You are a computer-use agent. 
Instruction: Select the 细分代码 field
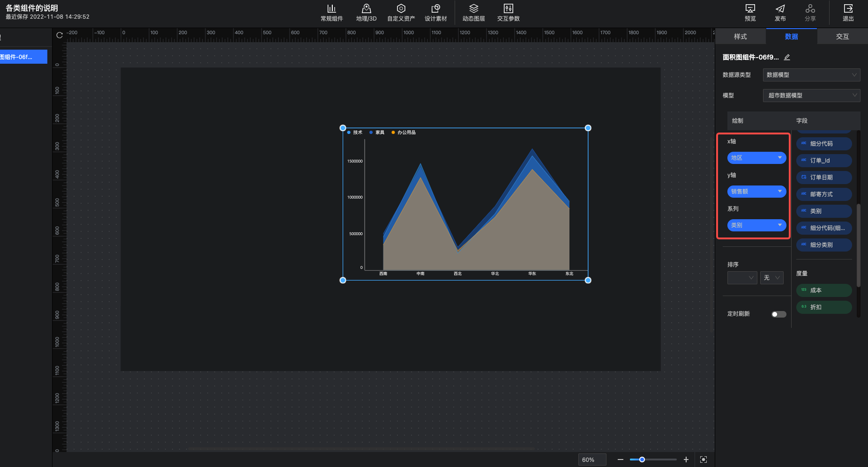click(x=824, y=144)
